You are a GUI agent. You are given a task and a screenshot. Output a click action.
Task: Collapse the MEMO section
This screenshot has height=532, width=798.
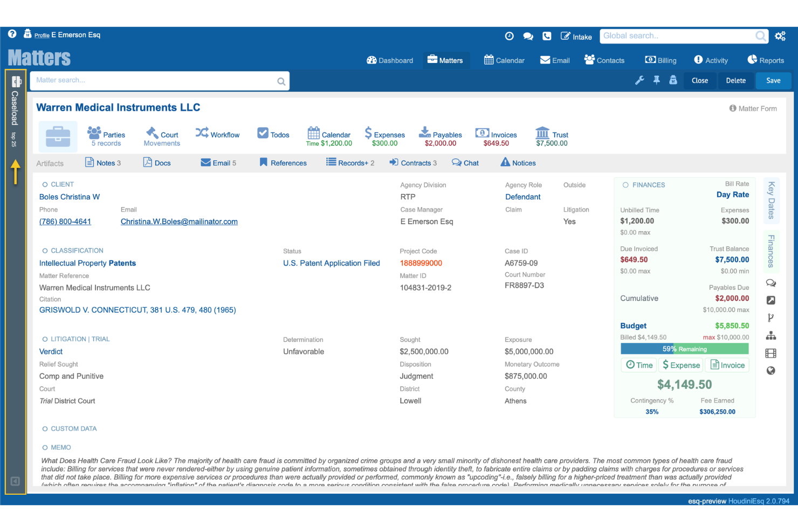tap(45, 447)
